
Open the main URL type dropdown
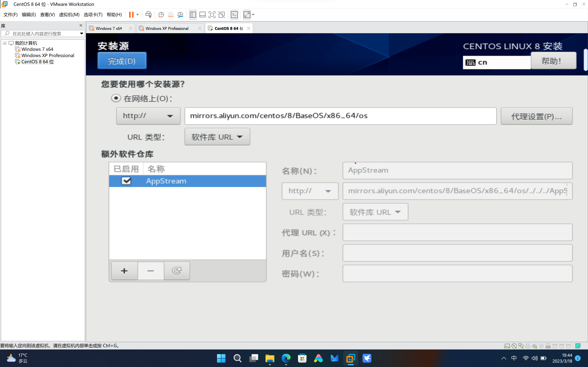pos(217,137)
